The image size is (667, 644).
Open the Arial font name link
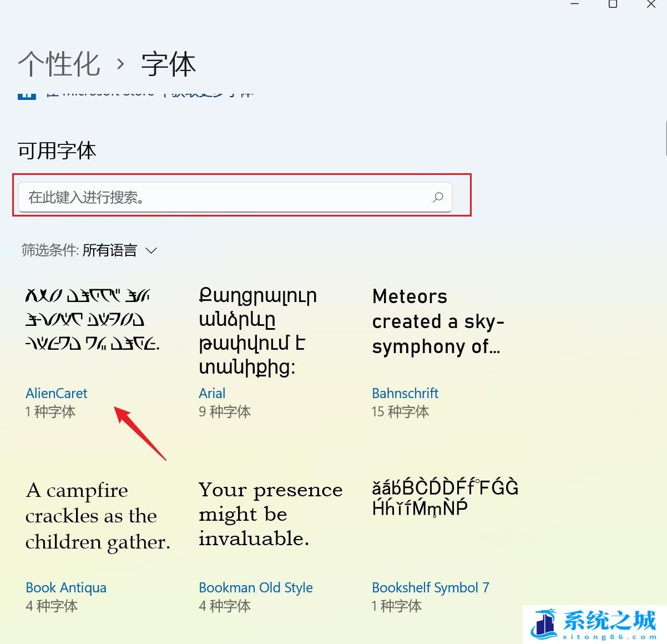point(212,393)
